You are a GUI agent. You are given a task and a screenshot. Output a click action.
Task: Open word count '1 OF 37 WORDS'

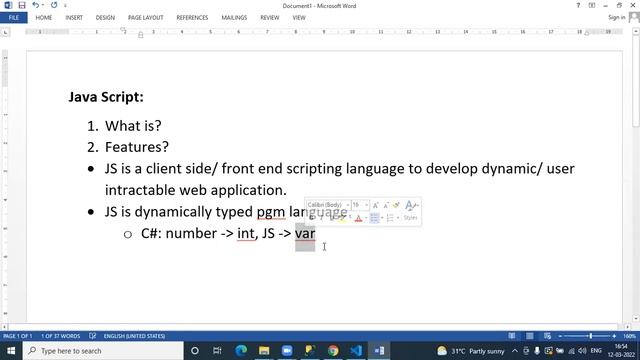point(60,336)
